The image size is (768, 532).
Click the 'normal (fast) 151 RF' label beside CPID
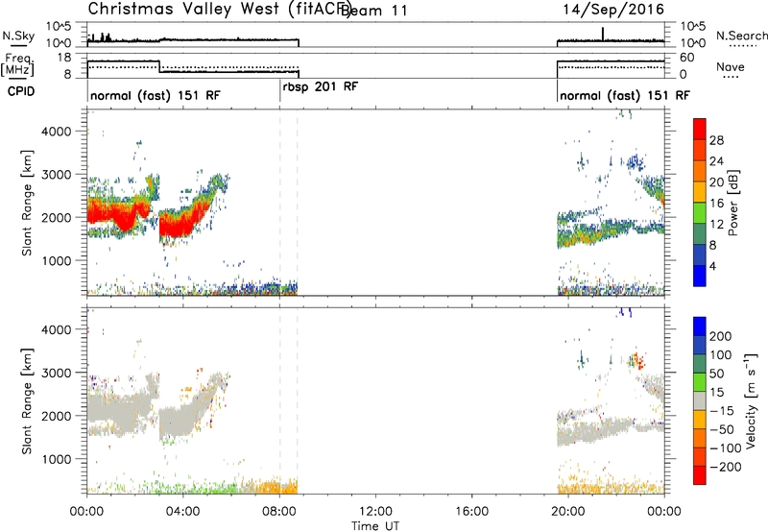click(156, 95)
